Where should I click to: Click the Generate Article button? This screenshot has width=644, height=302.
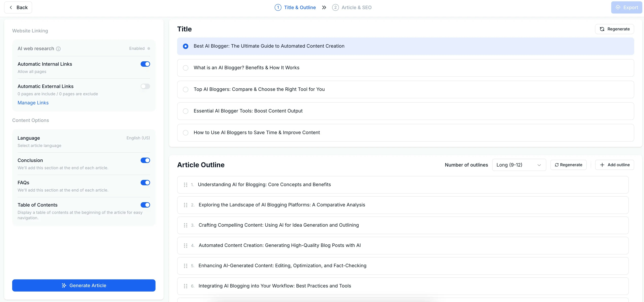click(84, 285)
